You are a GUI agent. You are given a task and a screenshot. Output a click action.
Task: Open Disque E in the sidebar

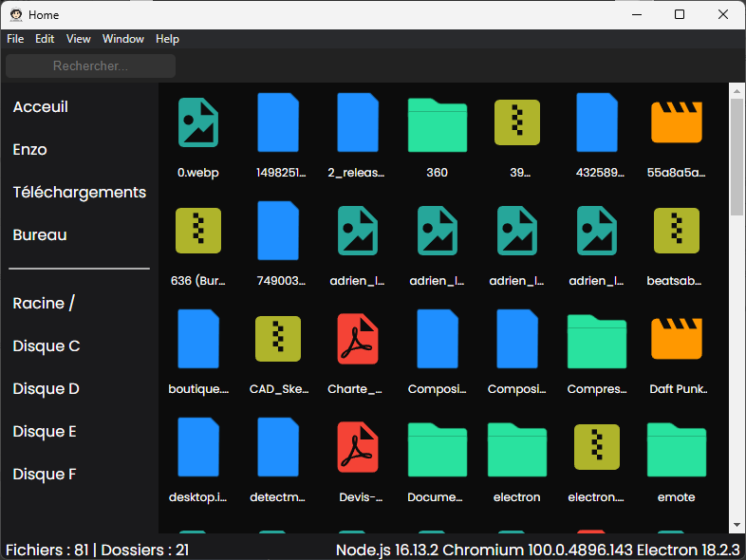(x=45, y=432)
